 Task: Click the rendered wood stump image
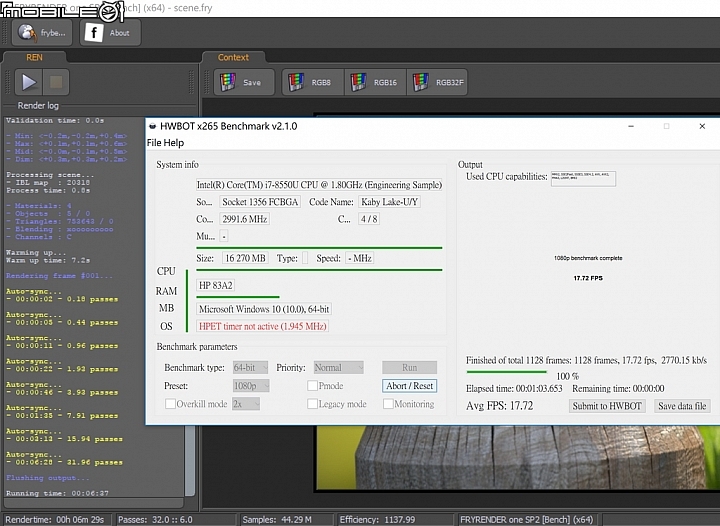tap(518, 457)
